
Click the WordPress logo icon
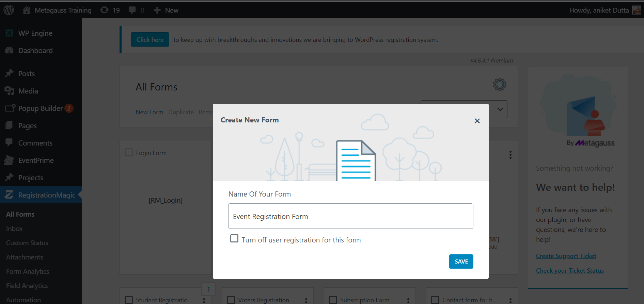point(9,10)
